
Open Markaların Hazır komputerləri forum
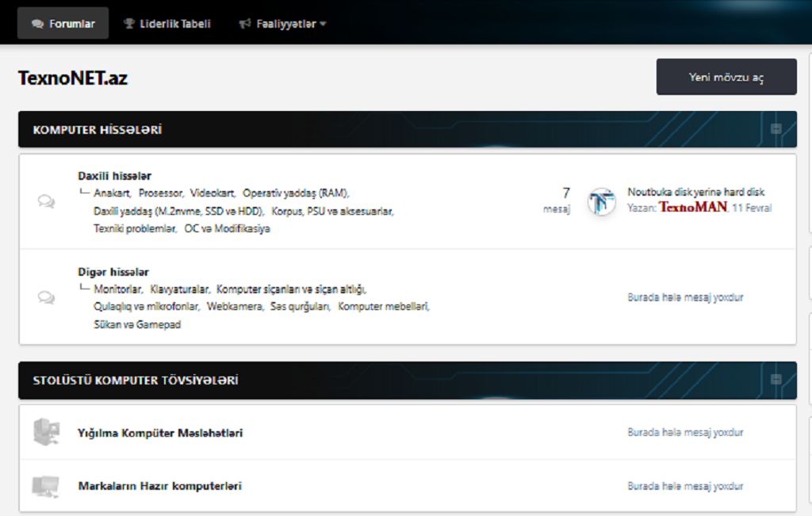coord(159,486)
